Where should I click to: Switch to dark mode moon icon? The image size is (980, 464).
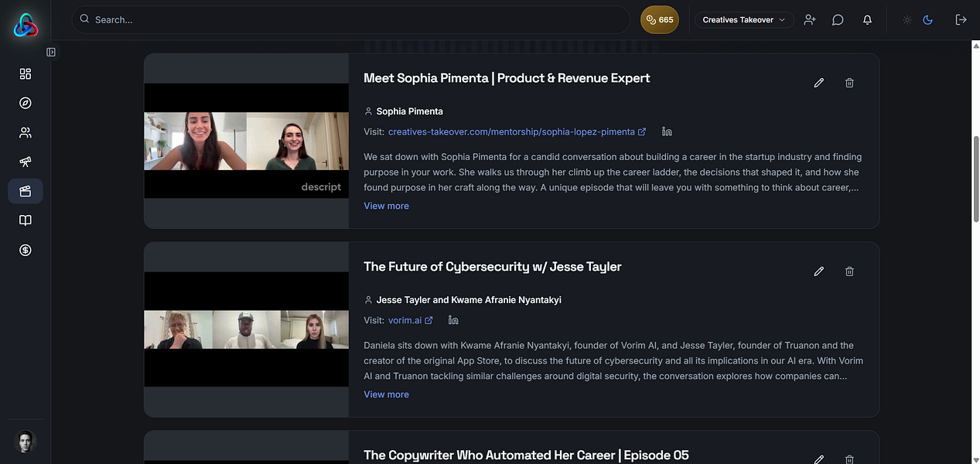coord(928,19)
